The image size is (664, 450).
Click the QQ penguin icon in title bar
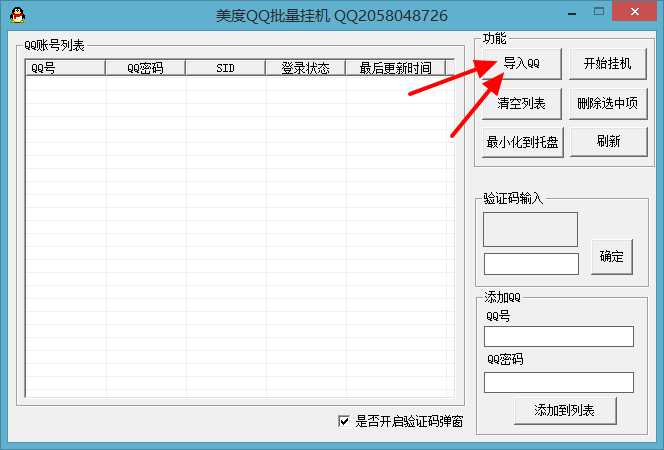point(17,15)
